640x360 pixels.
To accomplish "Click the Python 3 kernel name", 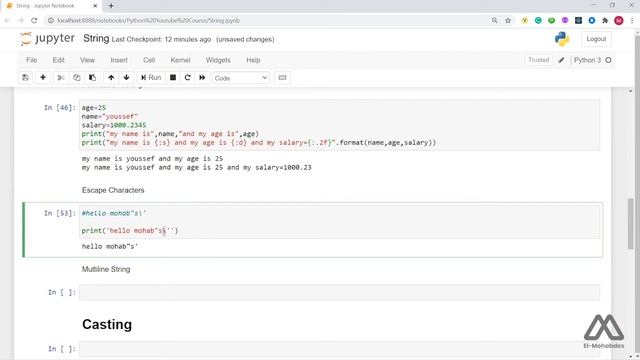I will [x=587, y=60].
